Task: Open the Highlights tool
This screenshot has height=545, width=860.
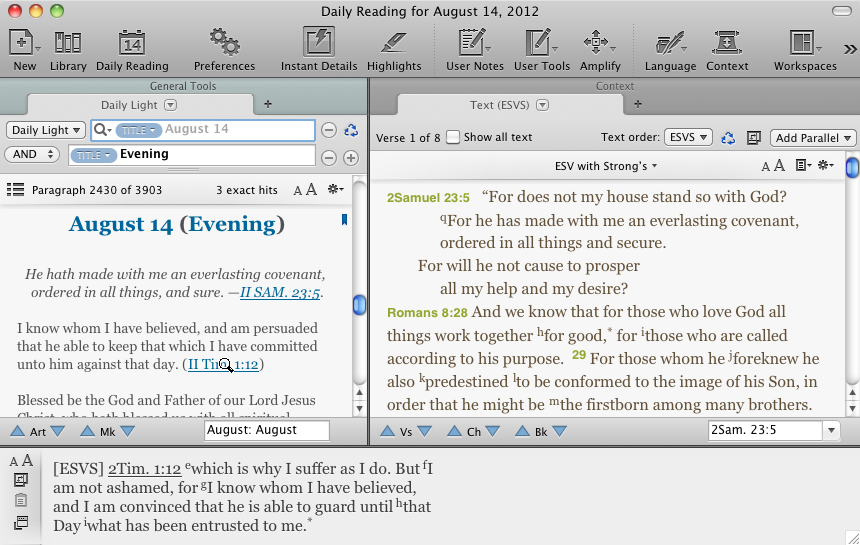Action: click(394, 44)
